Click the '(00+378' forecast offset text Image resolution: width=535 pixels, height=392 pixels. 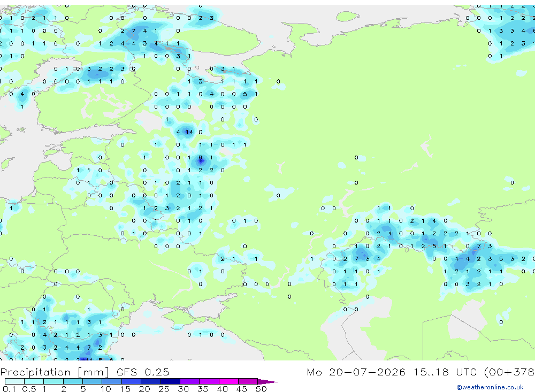click(x=509, y=372)
